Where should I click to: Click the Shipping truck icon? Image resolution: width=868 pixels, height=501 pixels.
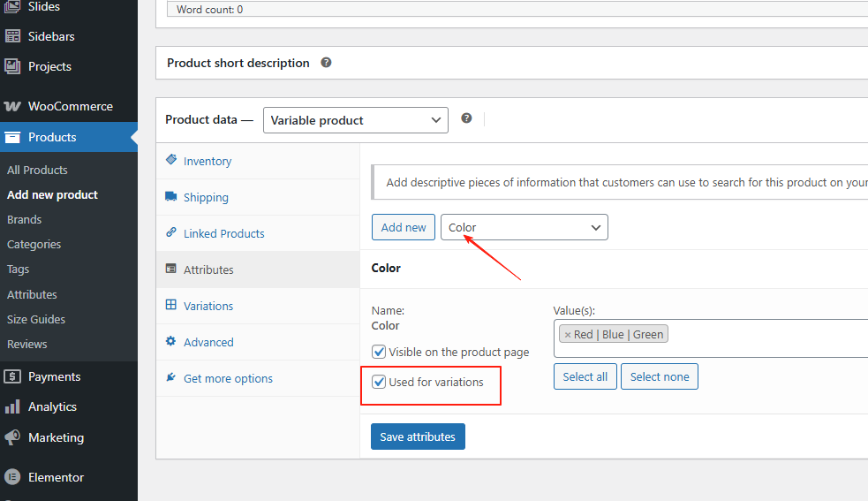pyautogui.click(x=171, y=196)
